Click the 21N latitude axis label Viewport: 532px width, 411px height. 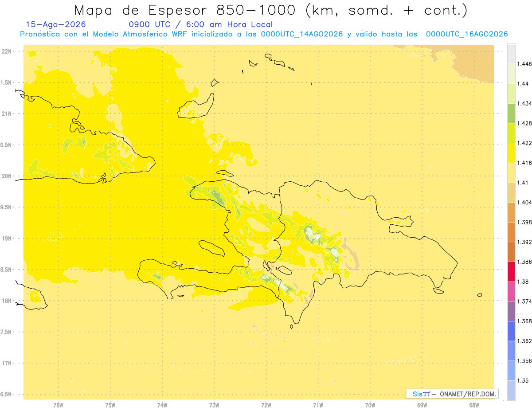click(x=7, y=114)
